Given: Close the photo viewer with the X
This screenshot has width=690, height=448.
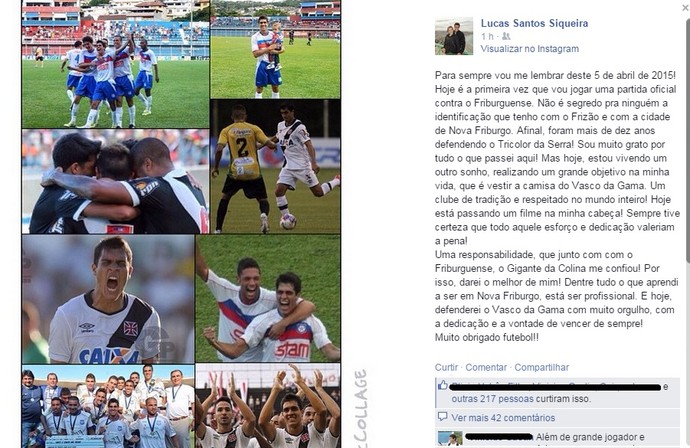Looking at the screenshot, I should (x=686, y=7).
